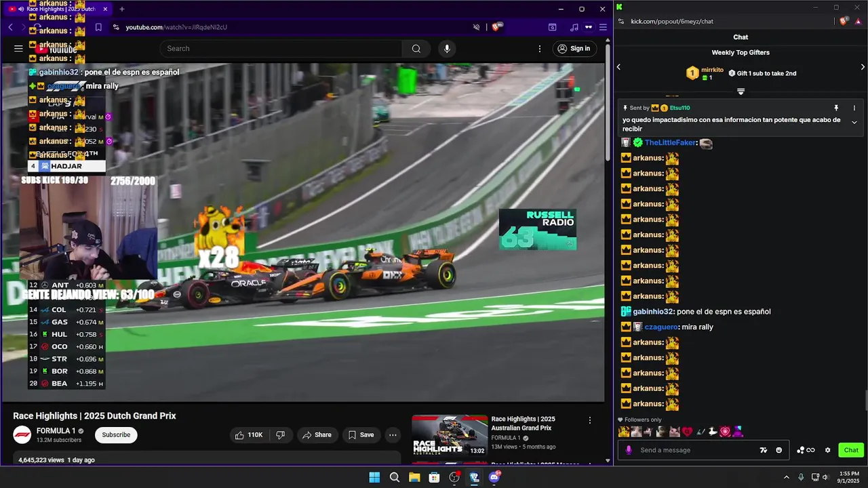
Task: Like the video with 110K likes
Action: click(249, 434)
